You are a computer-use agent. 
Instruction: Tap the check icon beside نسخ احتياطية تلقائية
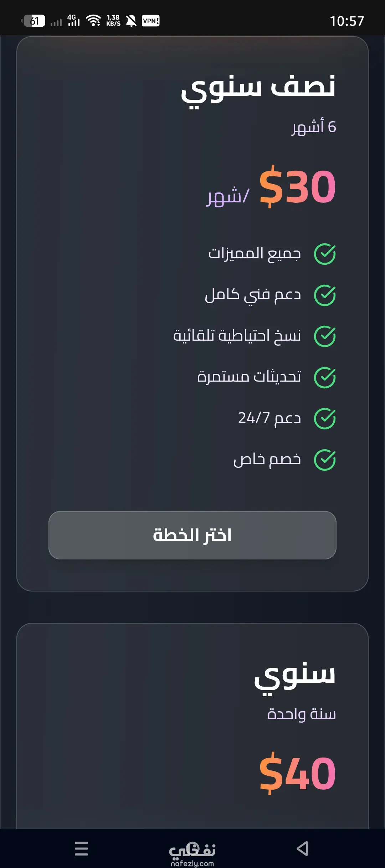324,336
